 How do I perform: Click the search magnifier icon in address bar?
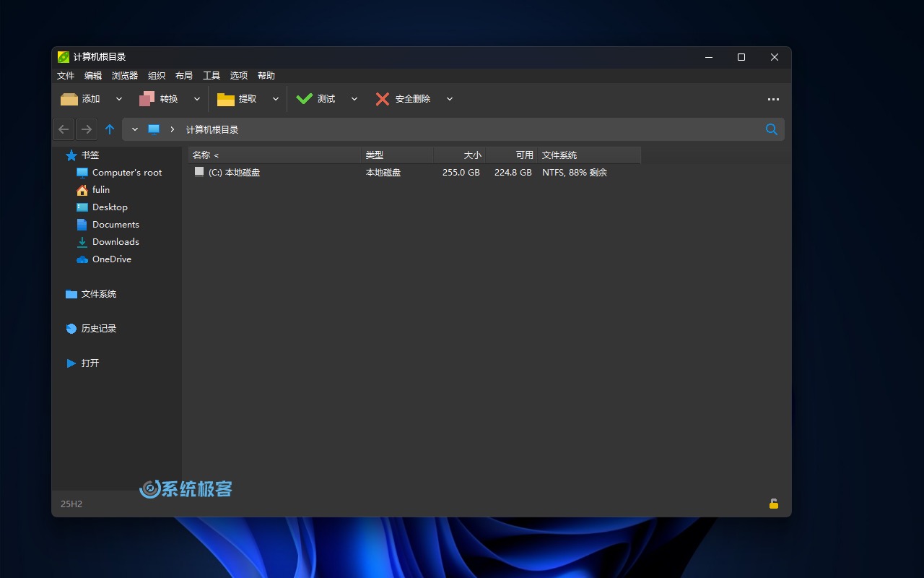pyautogui.click(x=771, y=129)
